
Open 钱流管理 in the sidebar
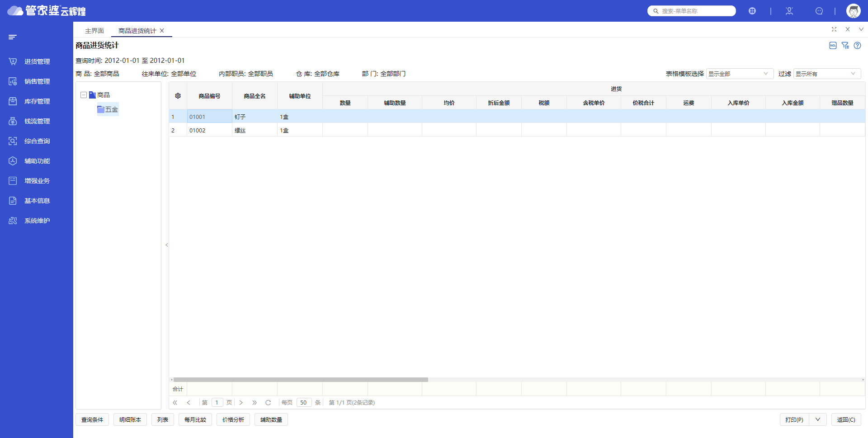click(x=37, y=121)
